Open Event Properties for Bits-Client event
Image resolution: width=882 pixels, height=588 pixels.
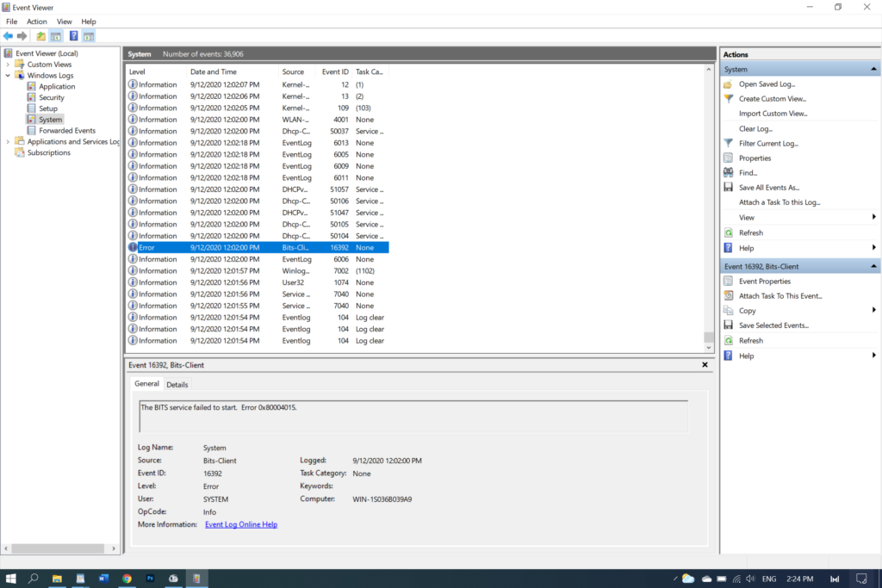764,281
